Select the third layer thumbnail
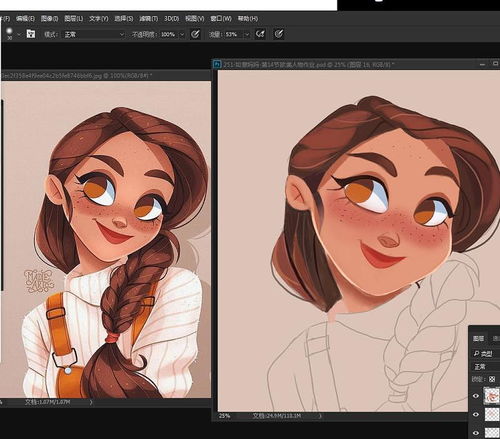The width and height of the screenshot is (500, 439). tap(492, 433)
